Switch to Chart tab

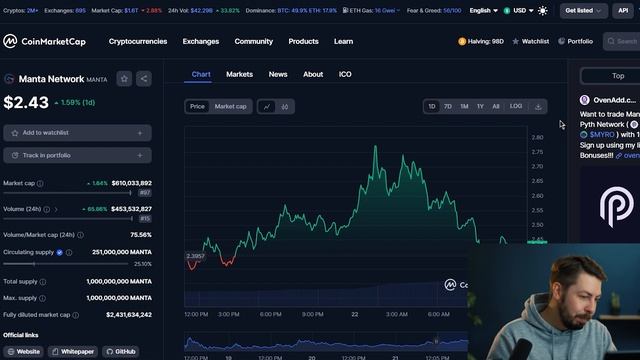[x=201, y=74]
